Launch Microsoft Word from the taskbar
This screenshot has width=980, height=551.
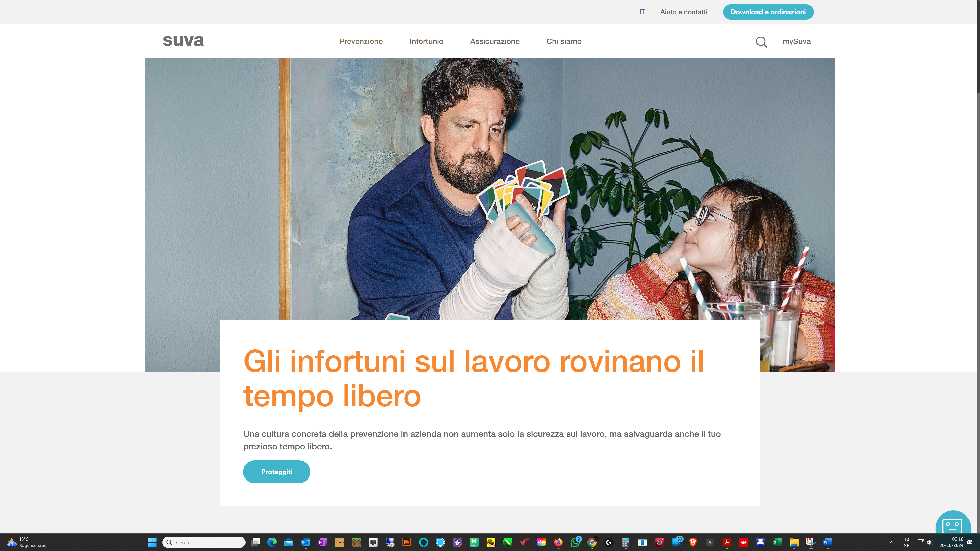[827, 542]
